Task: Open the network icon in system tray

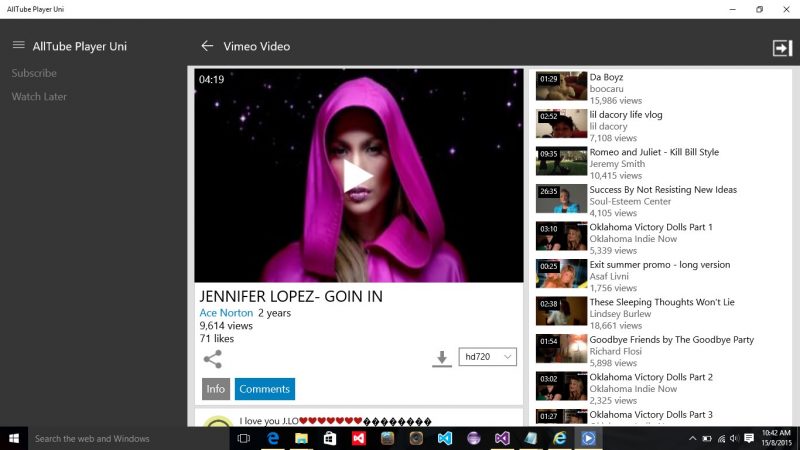Action: [x=721, y=438]
